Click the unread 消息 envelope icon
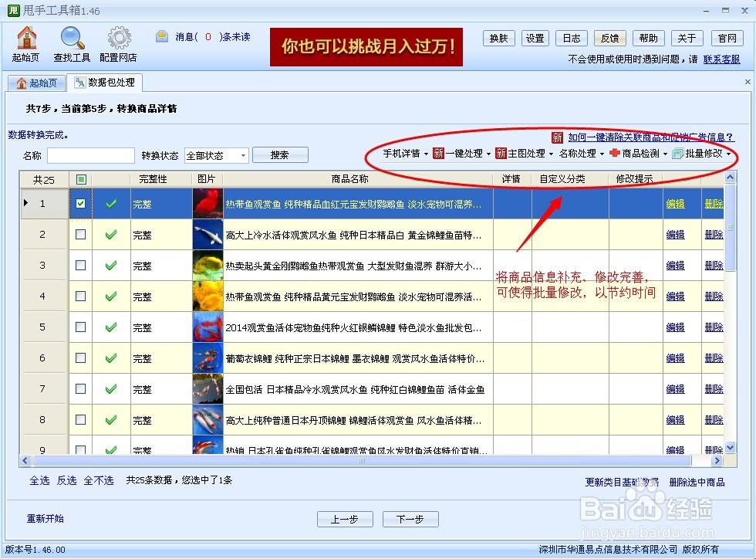Image resolution: width=756 pixels, height=559 pixels. pos(161,36)
